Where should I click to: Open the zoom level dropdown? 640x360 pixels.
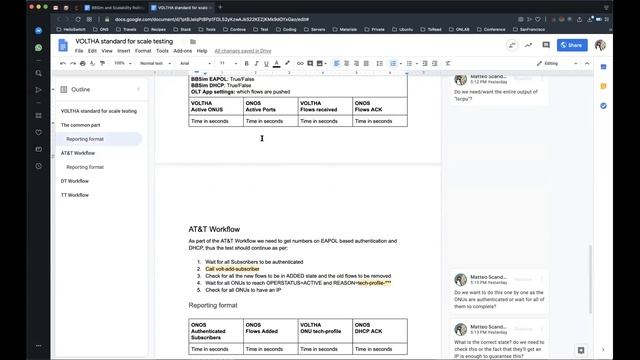pyautogui.click(x=122, y=63)
